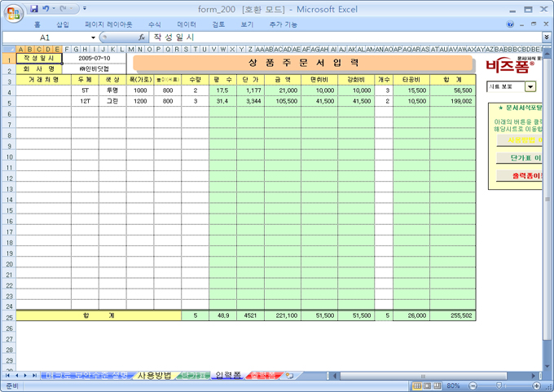Click the Office button logo

(12, 11)
